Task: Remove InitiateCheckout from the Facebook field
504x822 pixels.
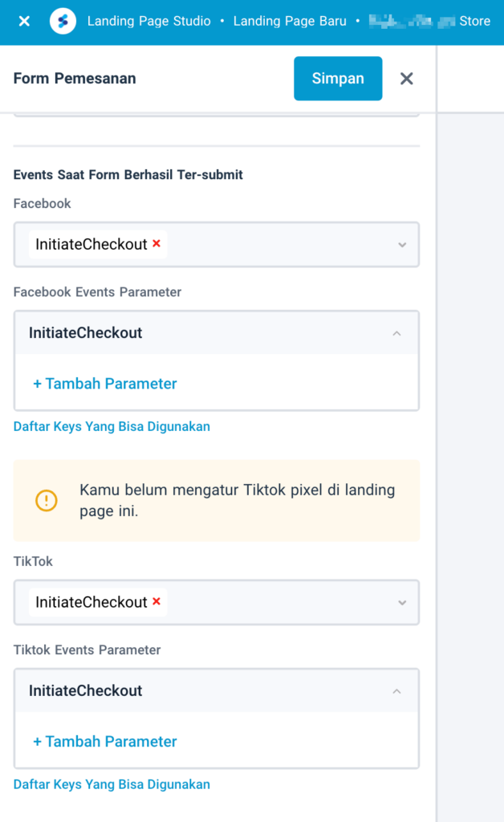Action: 157,243
